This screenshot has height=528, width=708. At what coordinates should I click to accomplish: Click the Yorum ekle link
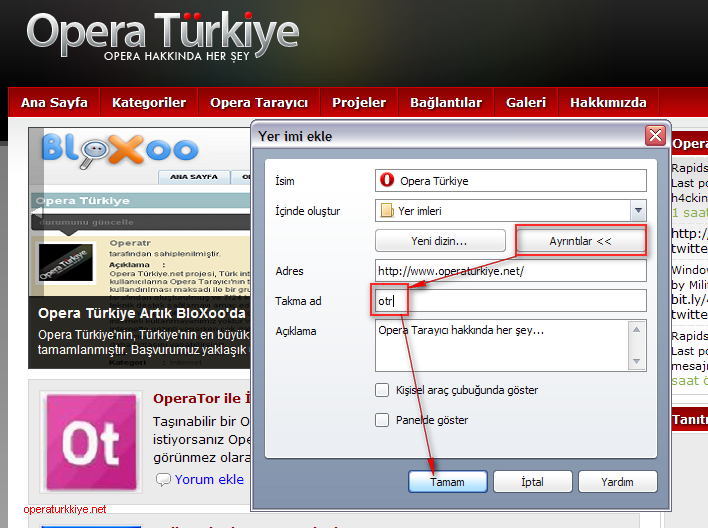(x=209, y=479)
